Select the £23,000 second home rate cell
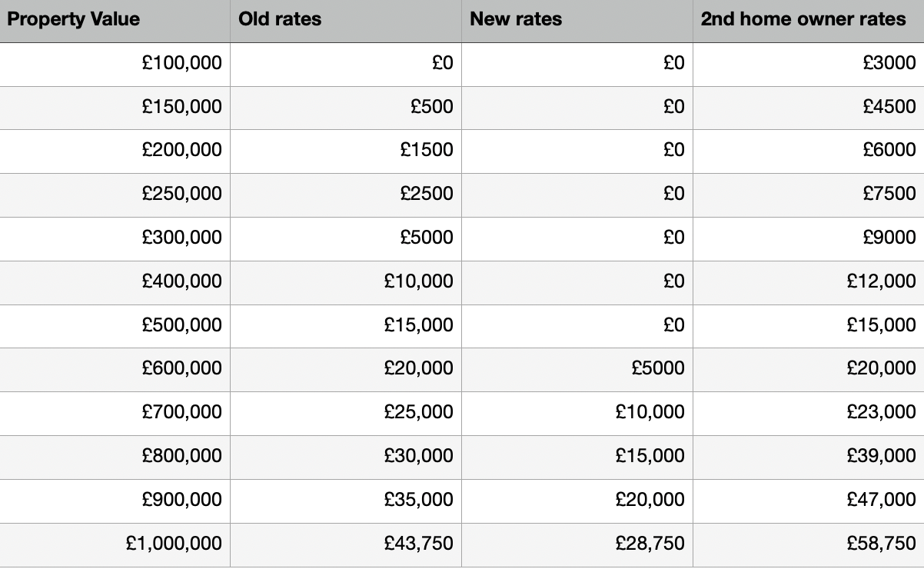 point(809,414)
